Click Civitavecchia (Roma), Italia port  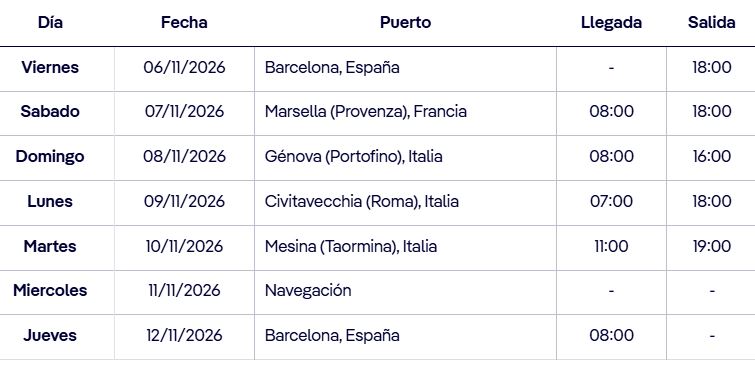pos(361,201)
